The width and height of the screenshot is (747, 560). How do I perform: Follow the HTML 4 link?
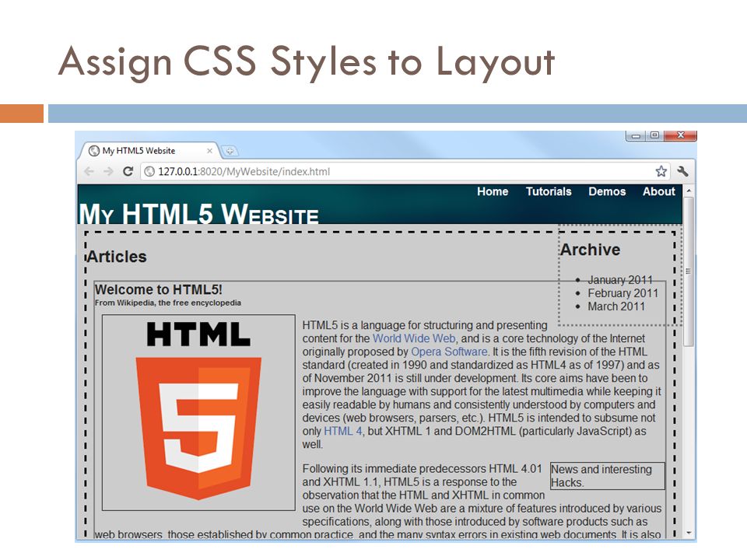[x=343, y=432]
